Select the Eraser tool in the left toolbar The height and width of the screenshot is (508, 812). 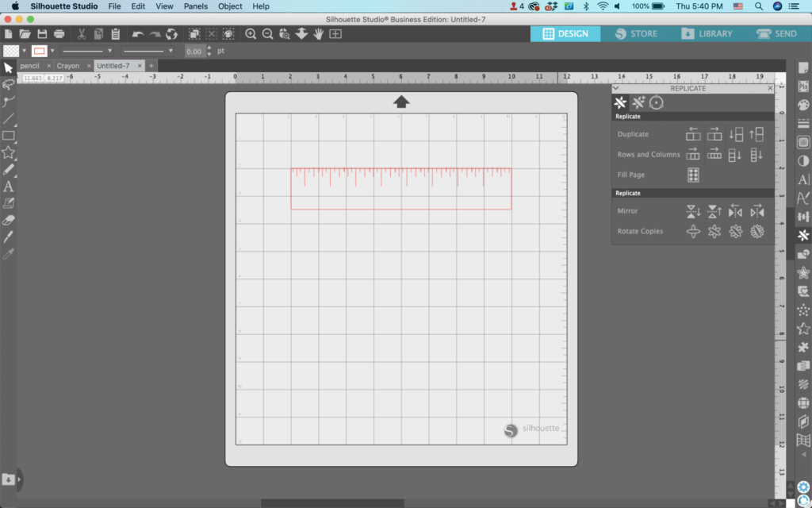tap(8, 221)
